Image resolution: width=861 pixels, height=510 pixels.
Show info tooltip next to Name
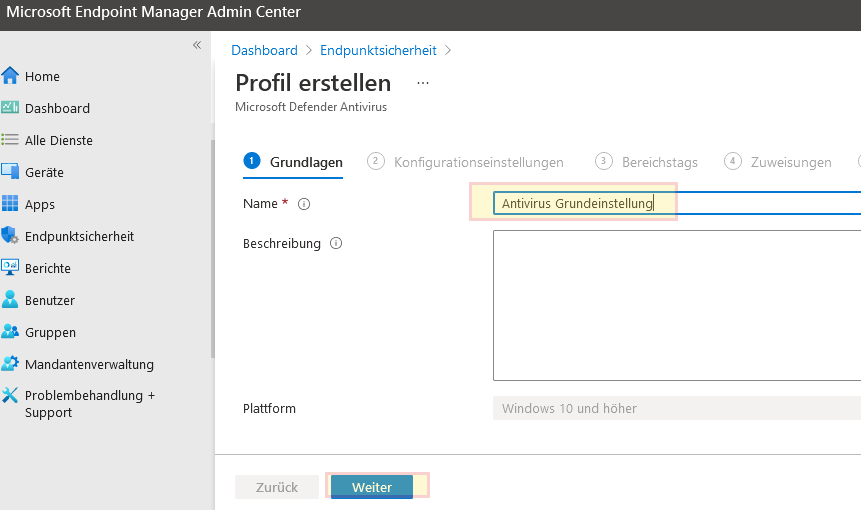pyautogui.click(x=305, y=204)
